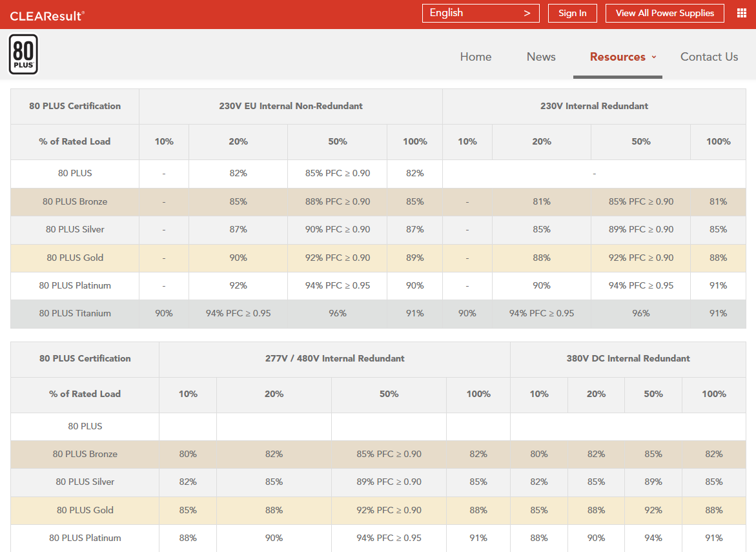This screenshot has width=756, height=552.
Task: Click the 277V / 480V Internal Redundant header
Action: click(x=334, y=358)
